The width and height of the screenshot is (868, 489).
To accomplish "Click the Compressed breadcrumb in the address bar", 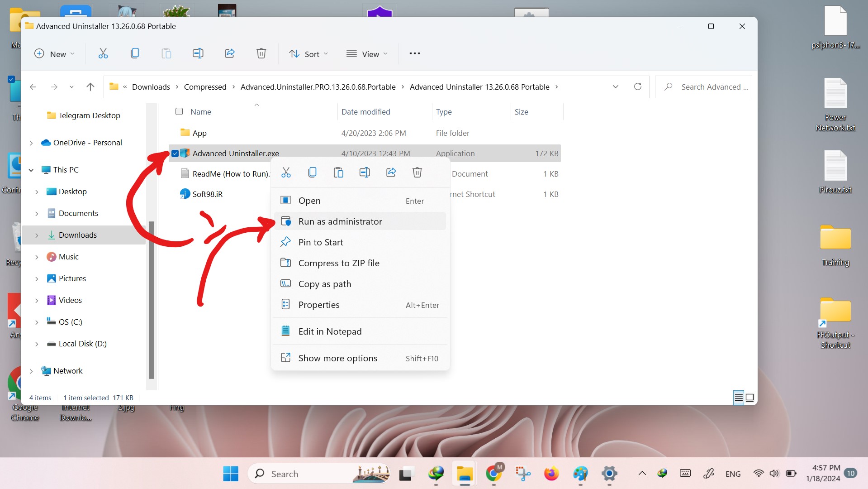I will point(205,87).
